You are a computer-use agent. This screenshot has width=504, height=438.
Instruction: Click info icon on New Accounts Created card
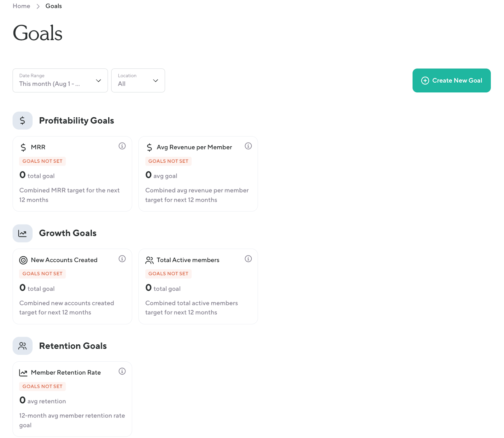pyautogui.click(x=122, y=259)
